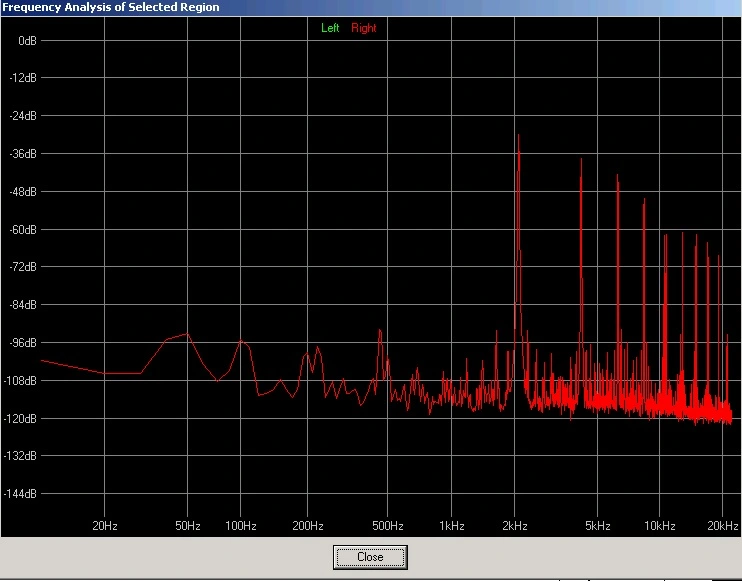Screen dimensions: 742x581
Task: Click the 2kHz frequency label
Action: click(x=515, y=526)
